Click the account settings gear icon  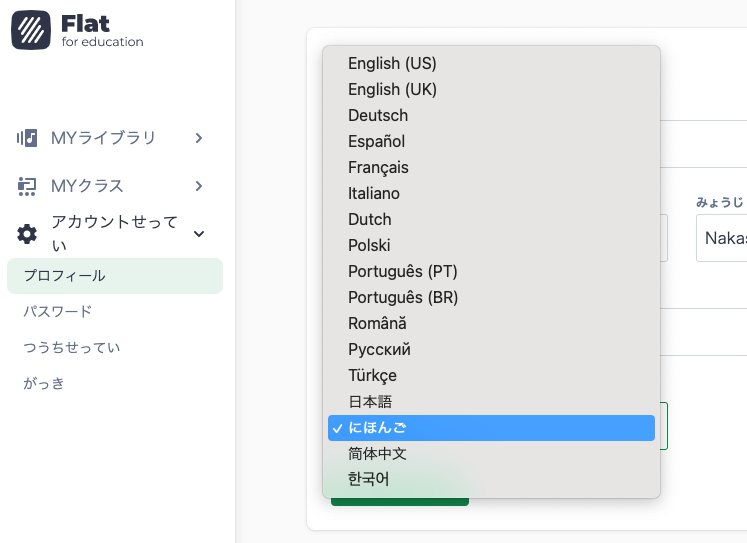coord(27,234)
